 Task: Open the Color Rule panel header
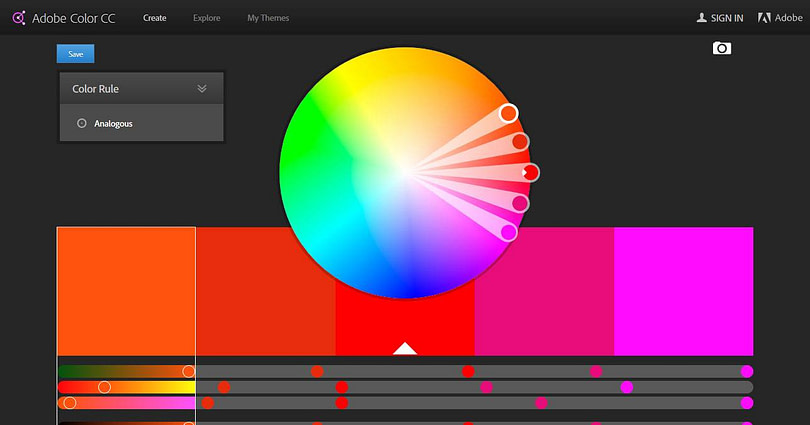pyautogui.click(x=142, y=89)
